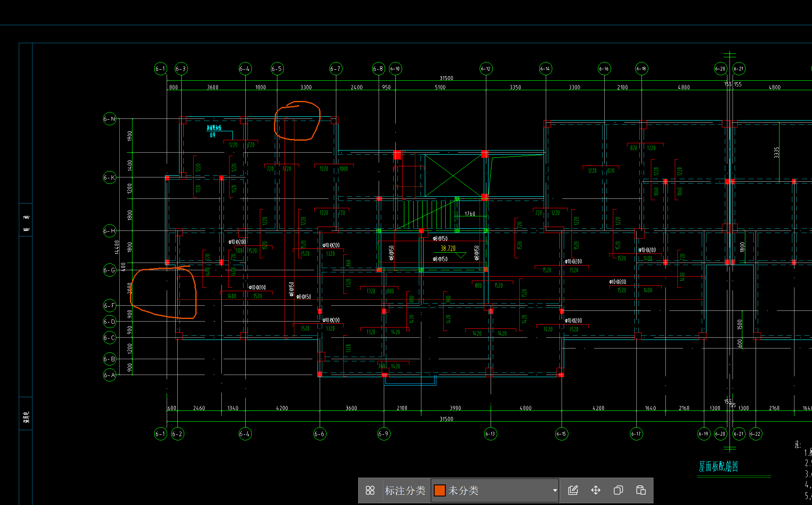Choose the grid bubble 6-12

coord(486,69)
